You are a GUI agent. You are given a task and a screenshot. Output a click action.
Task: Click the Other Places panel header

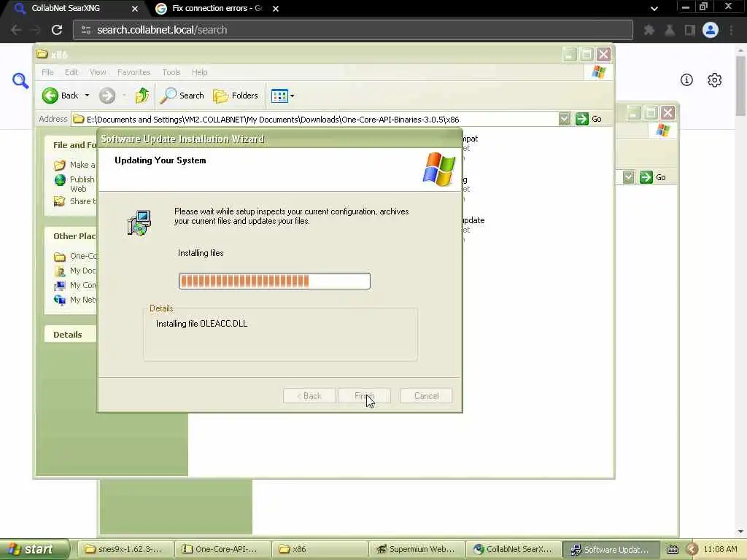tap(71, 236)
